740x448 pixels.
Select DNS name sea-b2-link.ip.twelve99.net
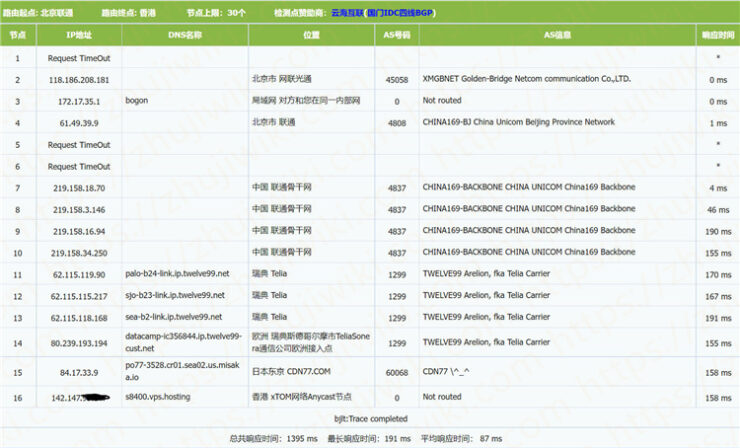point(173,317)
